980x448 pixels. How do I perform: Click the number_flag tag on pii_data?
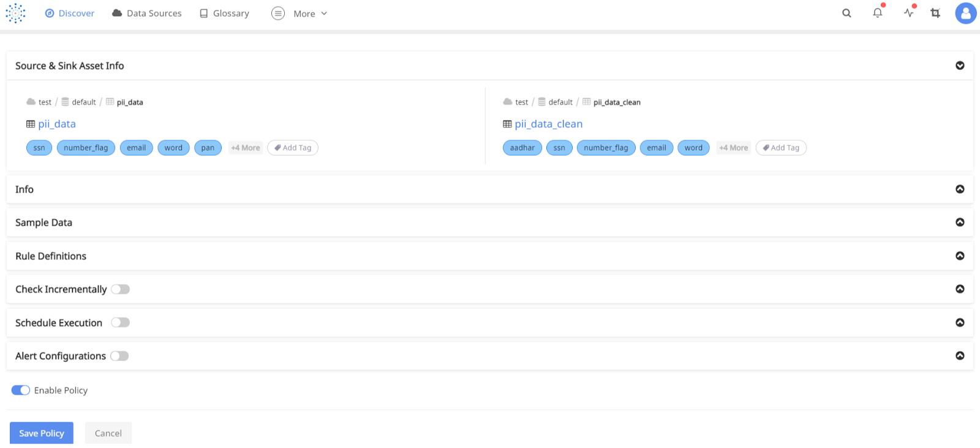click(x=86, y=148)
